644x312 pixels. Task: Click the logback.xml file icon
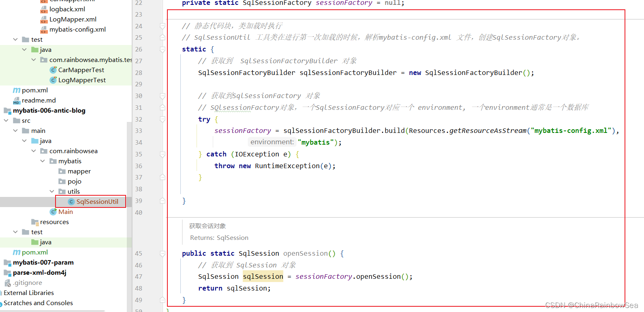tap(44, 9)
